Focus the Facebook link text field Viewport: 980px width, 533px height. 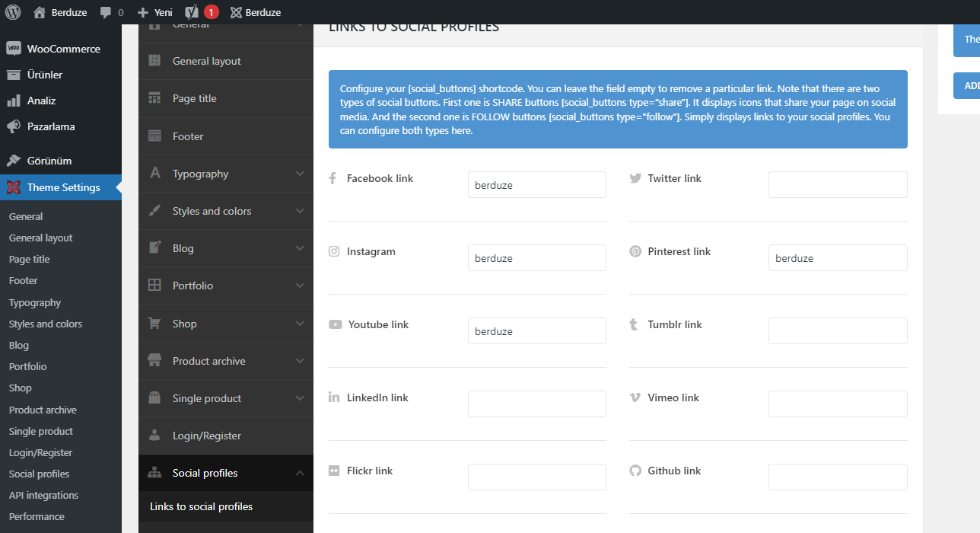tap(536, 185)
